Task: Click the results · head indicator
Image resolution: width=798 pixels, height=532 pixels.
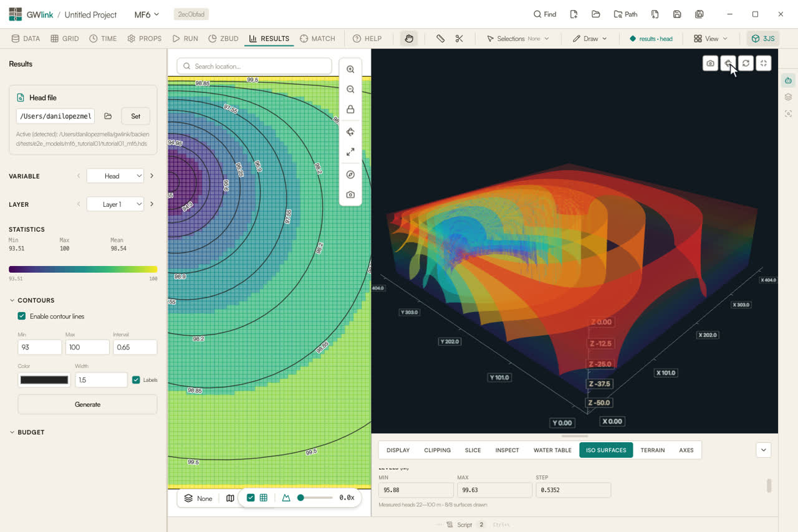Action: 651,39
